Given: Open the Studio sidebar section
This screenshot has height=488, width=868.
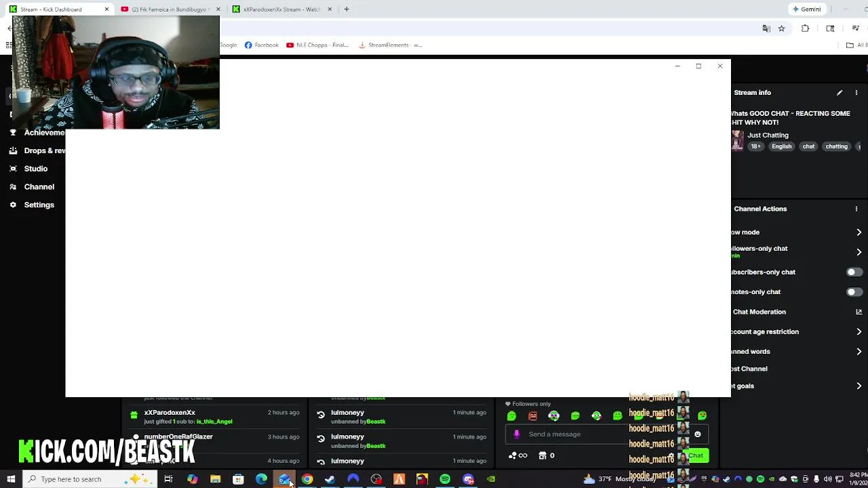Looking at the screenshot, I should tap(36, 169).
